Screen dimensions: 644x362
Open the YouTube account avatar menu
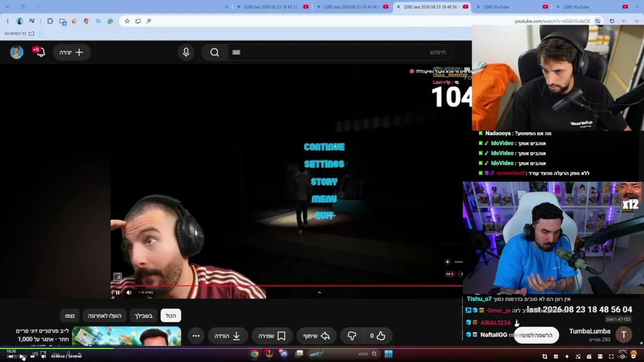click(x=17, y=52)
